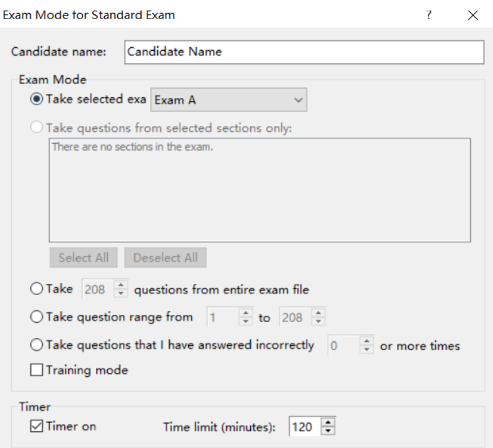Select the Take selected exam radio button
The image size is (493, 448).
click(37, 99)
